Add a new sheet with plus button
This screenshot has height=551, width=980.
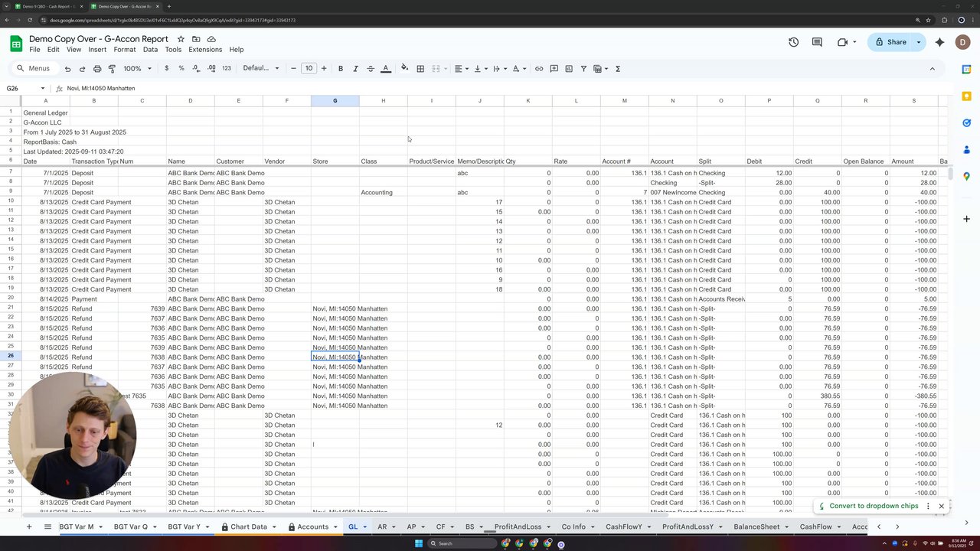click(x=29, y=527)
